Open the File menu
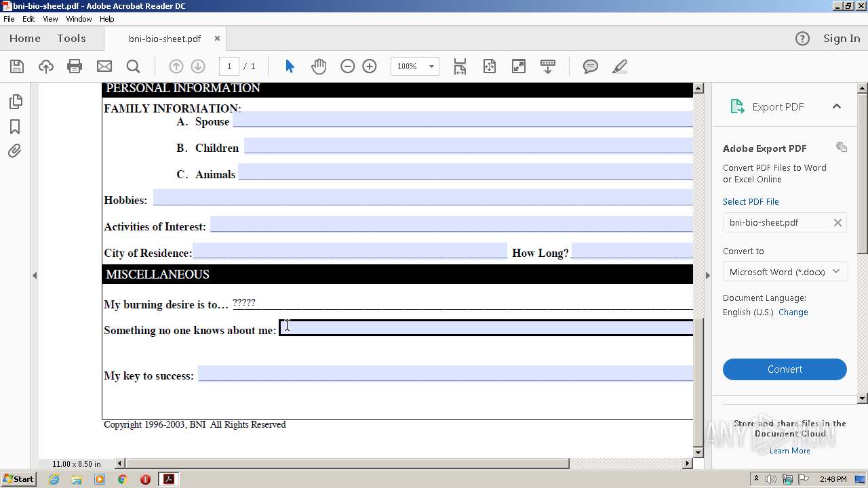Viewport: 868px width, 488px height. (9, 19)
